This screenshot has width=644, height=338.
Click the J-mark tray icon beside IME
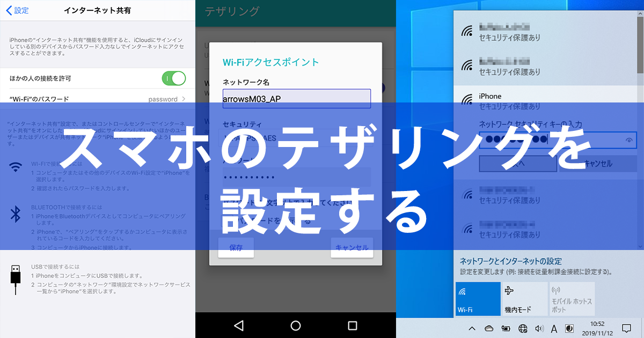pyautogui.click(x=570, y=328)
